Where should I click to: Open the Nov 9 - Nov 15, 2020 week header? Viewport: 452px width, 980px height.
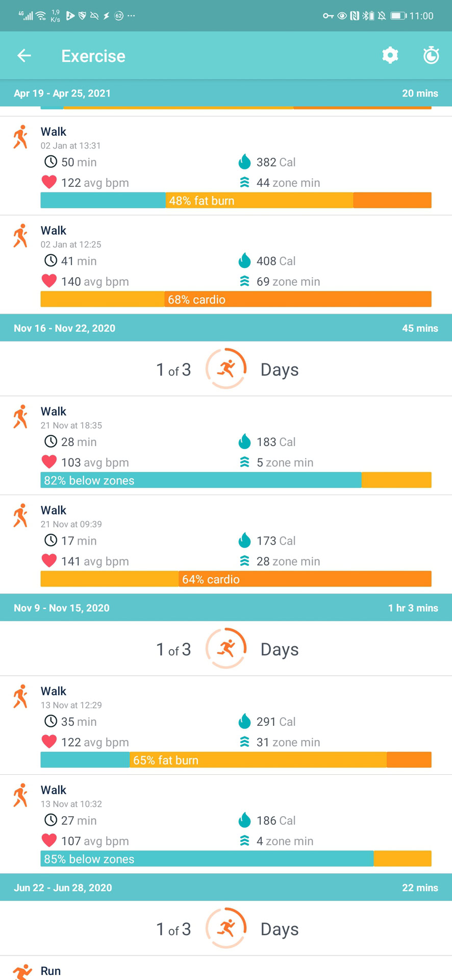[226, 608]
